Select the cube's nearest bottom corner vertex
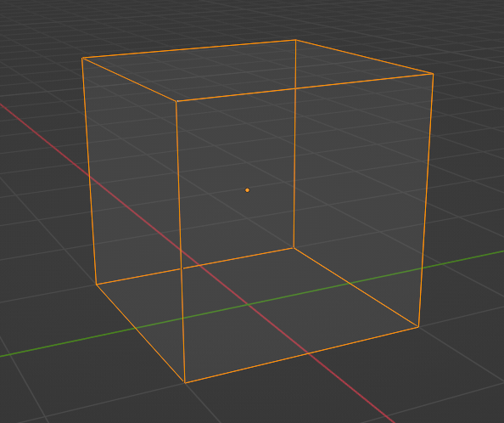 pyautogui.click(x=184, y=382)
